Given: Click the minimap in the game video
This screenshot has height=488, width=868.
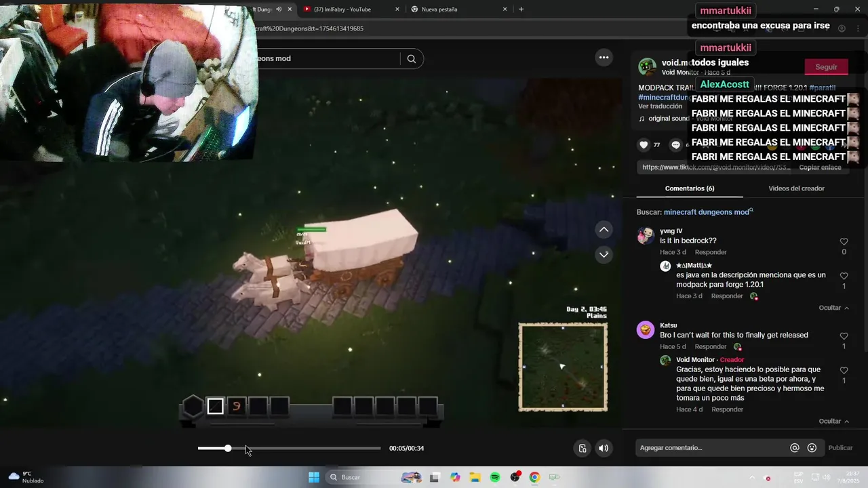Looking at the screenshot, I should [x=563, y=367].
